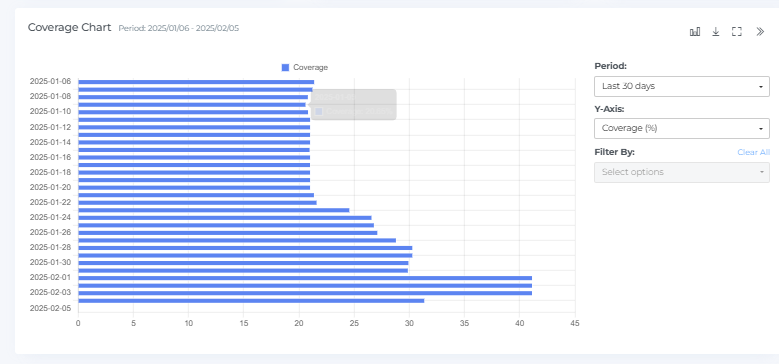The width and height of the screenshot is (779, 364).
Task: Switch chart type with bar chart icon
Action: point(695,32)
